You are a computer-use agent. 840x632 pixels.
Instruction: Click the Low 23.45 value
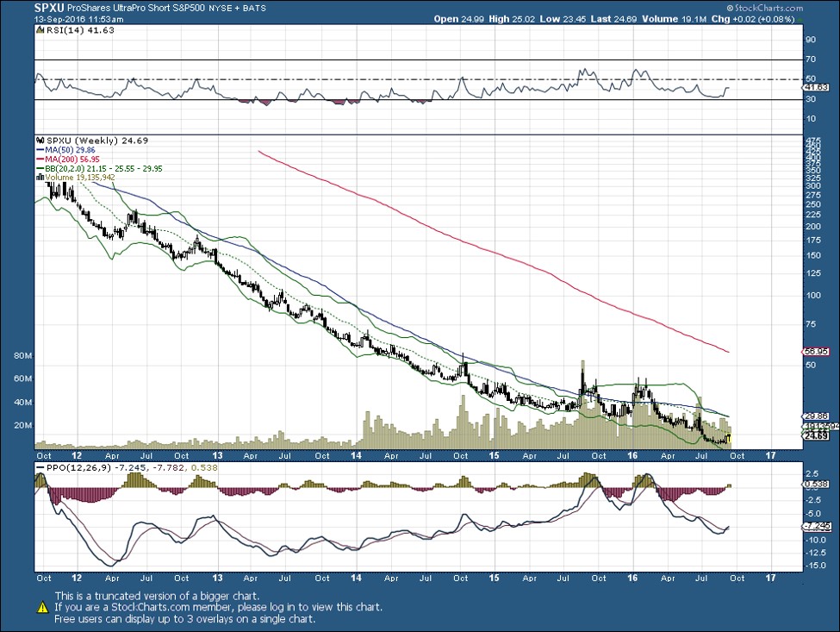click(x=563, y=19)
